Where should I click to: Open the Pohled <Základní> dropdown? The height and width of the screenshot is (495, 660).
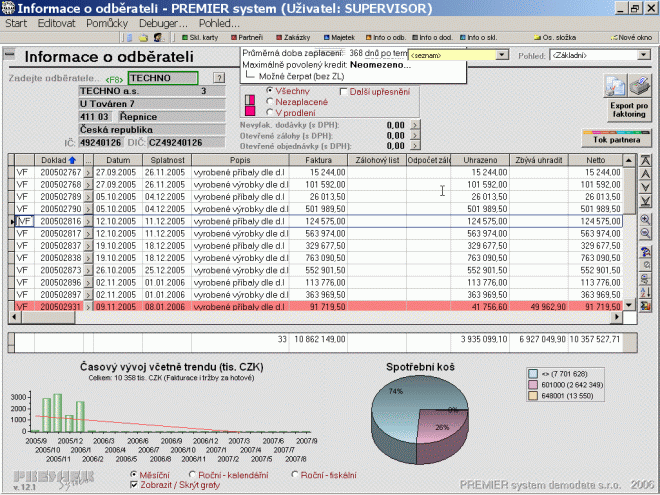point(643,55)
